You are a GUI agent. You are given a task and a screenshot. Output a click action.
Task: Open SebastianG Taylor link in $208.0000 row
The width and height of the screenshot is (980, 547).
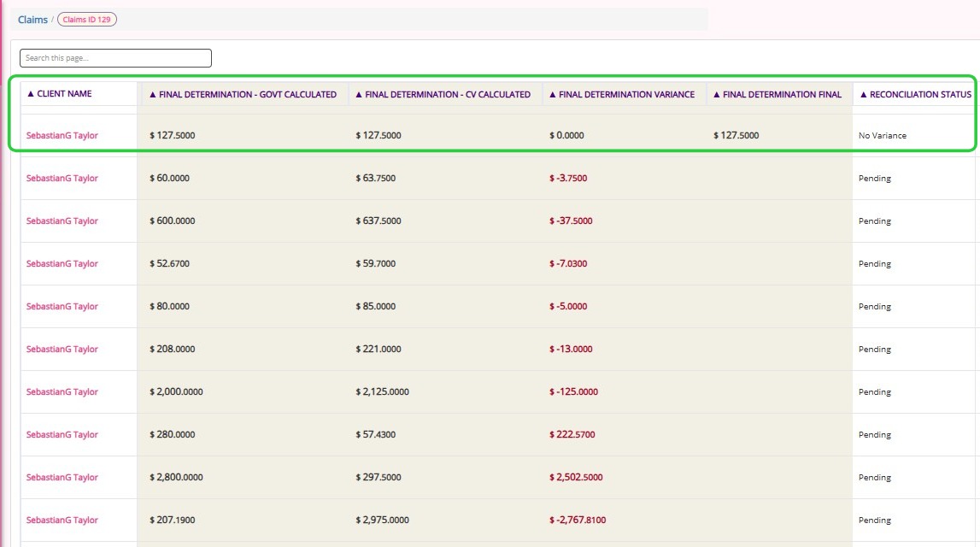(62, 349)
